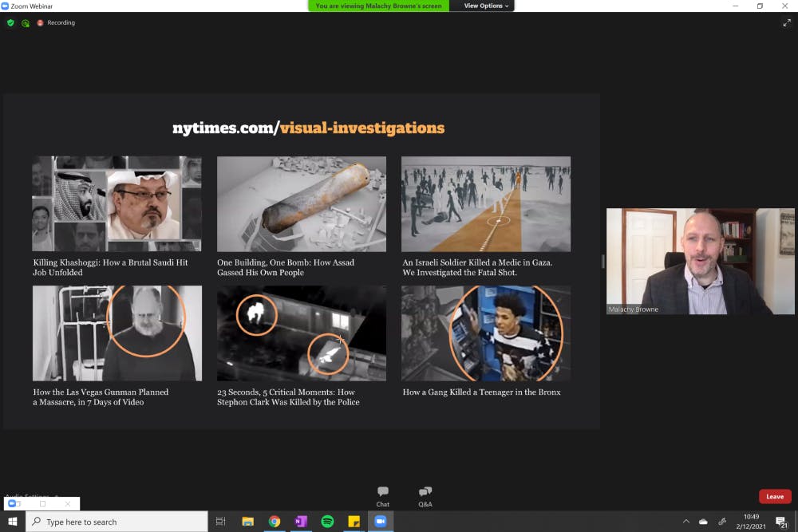Launch OneNote from the taskbar
Screen dimensions: 798x532
coord(301,522)
